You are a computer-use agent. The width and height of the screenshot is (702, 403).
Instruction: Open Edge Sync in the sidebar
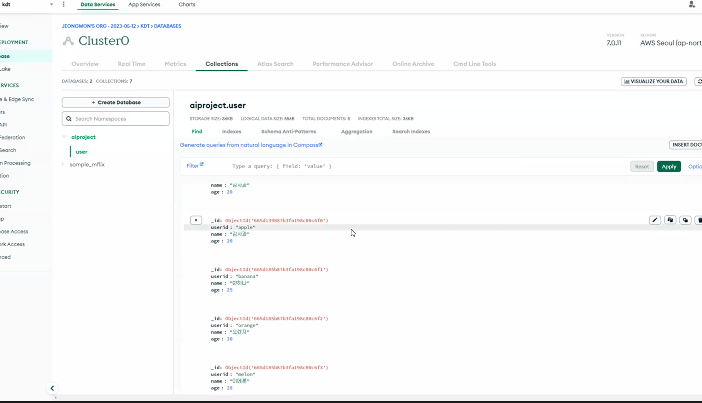[x=18, y=99]
